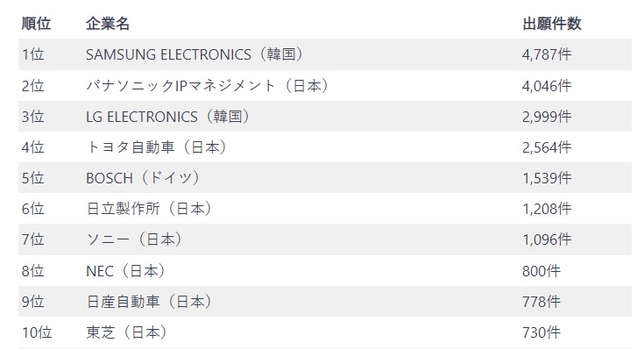Select トヨタ自動車（日本）row text

[x=157, y=147]
